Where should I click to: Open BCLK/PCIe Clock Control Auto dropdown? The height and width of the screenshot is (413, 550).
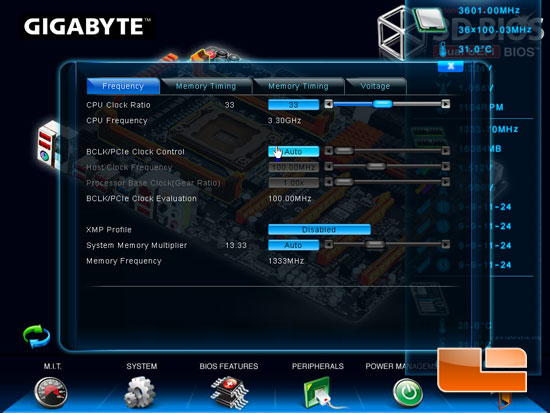(294, 152)
